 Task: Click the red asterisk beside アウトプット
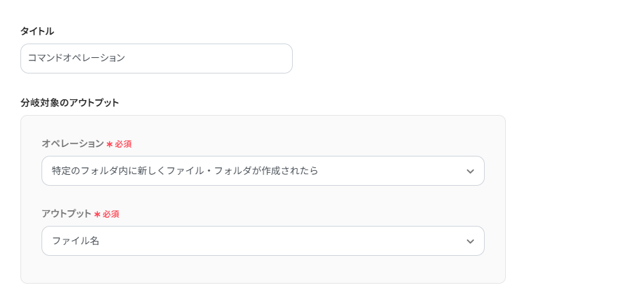(x=97, y=214)
